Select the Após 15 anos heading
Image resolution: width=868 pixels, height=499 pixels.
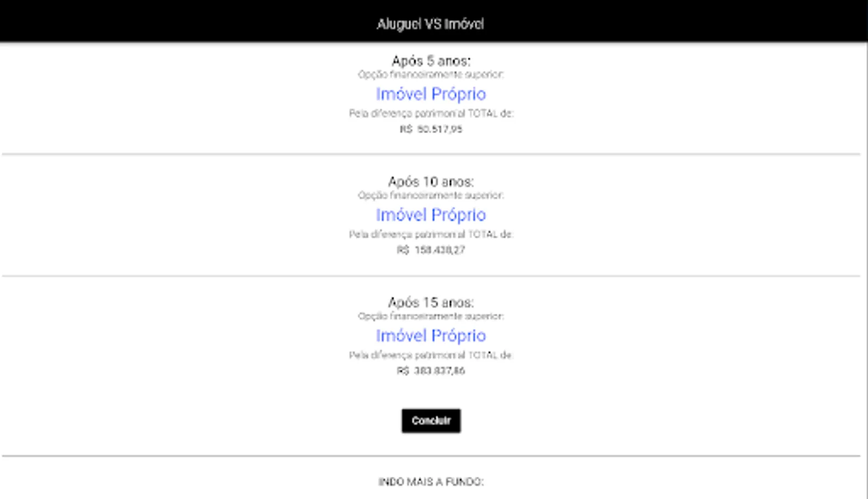pyautogui.click(x=431, y=303)
